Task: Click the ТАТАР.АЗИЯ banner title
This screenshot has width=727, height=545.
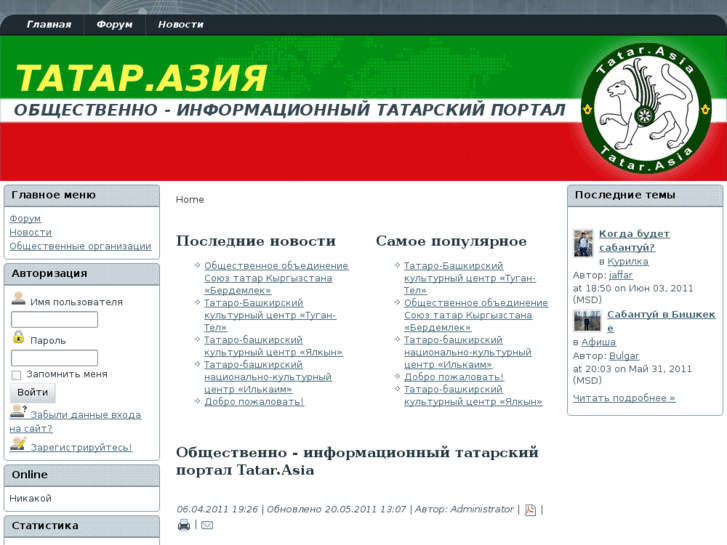Action: pyautogui.click(x=141, y=77)
